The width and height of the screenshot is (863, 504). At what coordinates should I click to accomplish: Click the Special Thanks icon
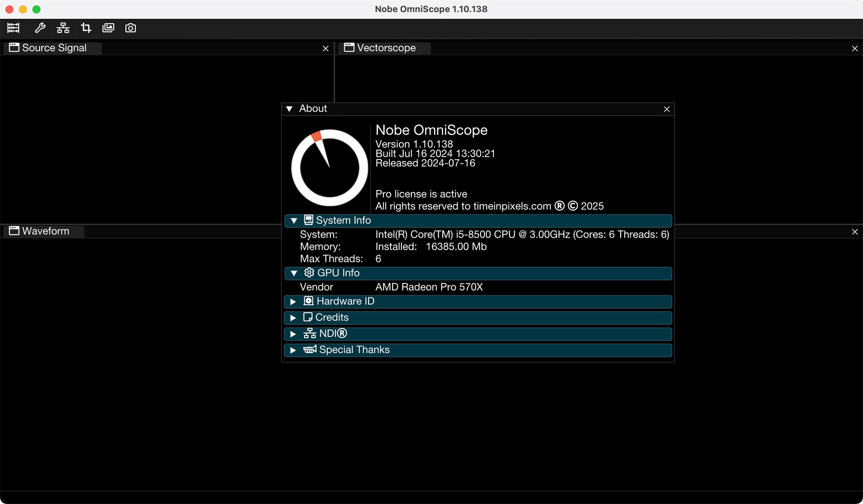(310, 349)
